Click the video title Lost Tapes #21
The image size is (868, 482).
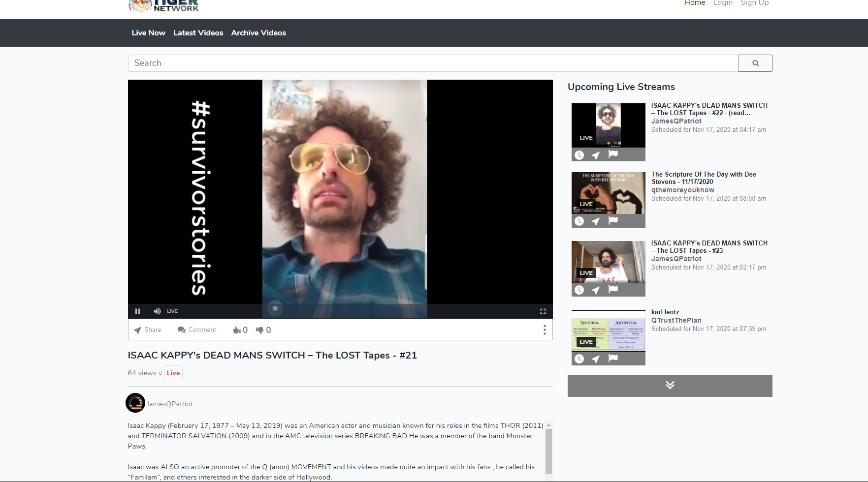click(x=272, y=356)
